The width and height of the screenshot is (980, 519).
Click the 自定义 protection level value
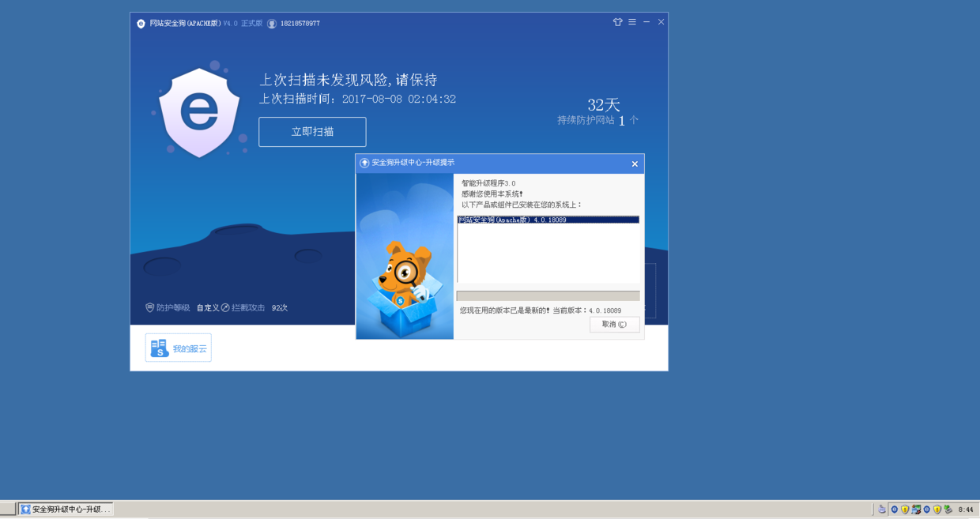tap(208, 307)
